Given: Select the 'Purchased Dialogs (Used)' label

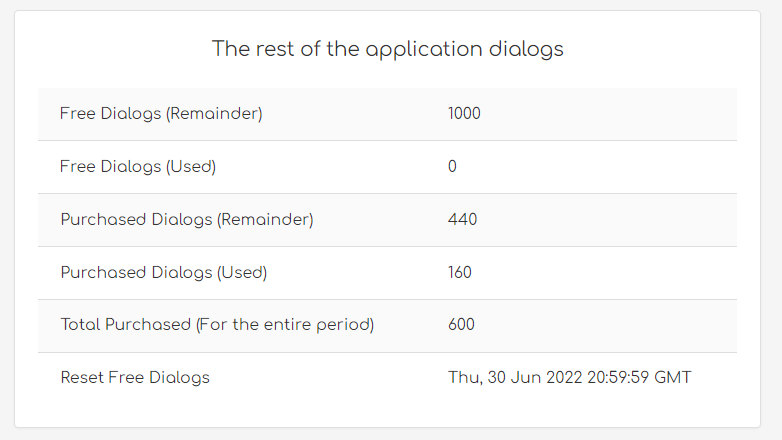Looking at the screenshot, I should 164,272.
